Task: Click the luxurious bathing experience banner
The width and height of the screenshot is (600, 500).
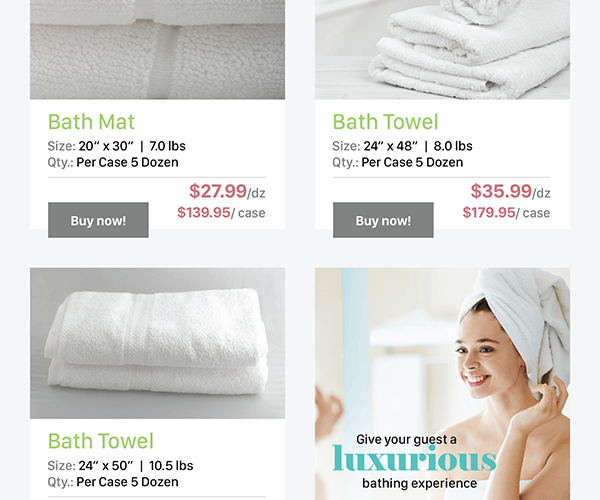Action: (x=442, y=384)
